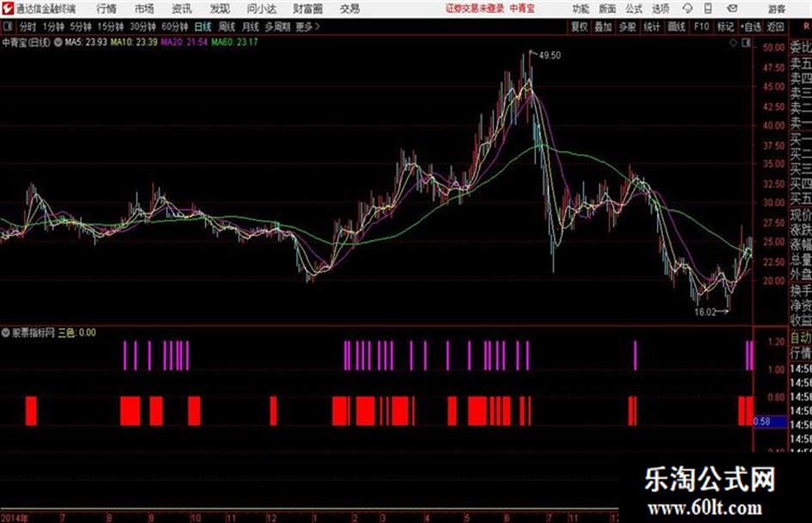Viewport: 812px width, 523px height.
Task: Open F10 company info
Action: point(701,27)
